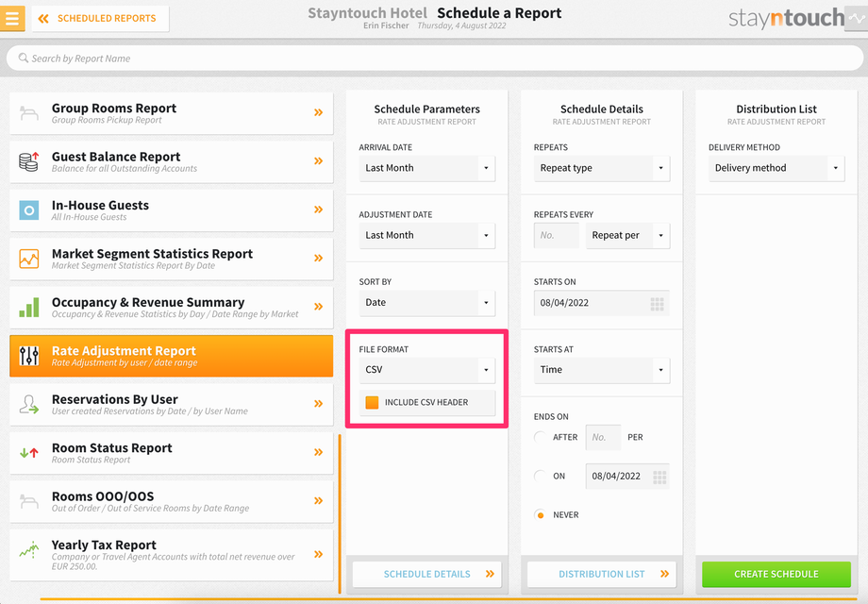The height and width of the screenshot is (604, 868).
Task: Click the Yearly Tax Report chevron arrows
Action: [318, 554]
